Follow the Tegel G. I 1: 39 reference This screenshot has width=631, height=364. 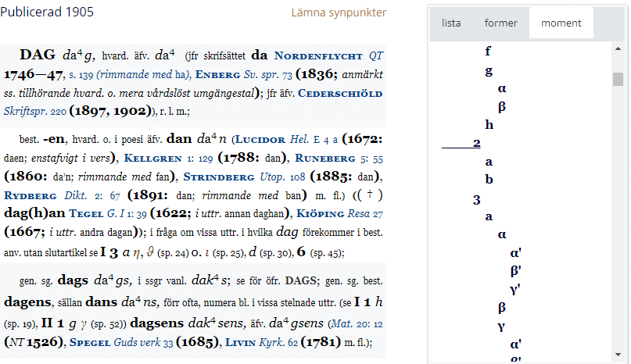pyautogui.click(x=108, y=213)
